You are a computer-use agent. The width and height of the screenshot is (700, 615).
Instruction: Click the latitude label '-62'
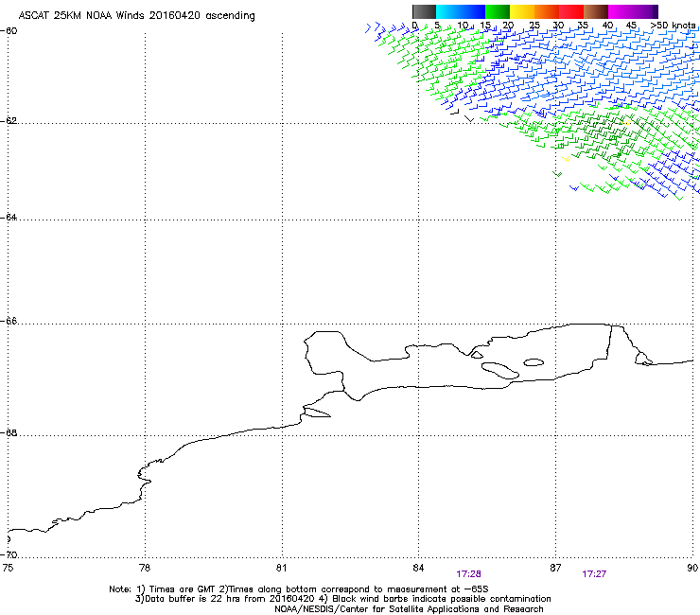[x=9, y=121]
